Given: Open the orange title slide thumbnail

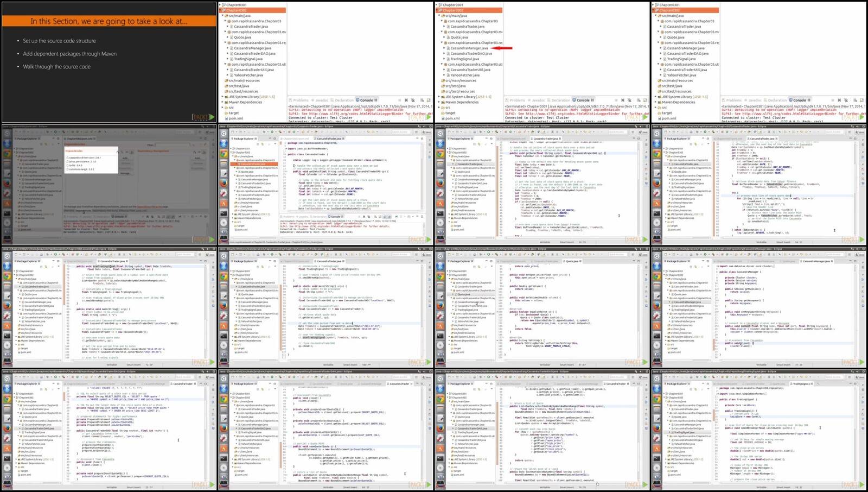Looking at the screenshot, I should (109, 62).
